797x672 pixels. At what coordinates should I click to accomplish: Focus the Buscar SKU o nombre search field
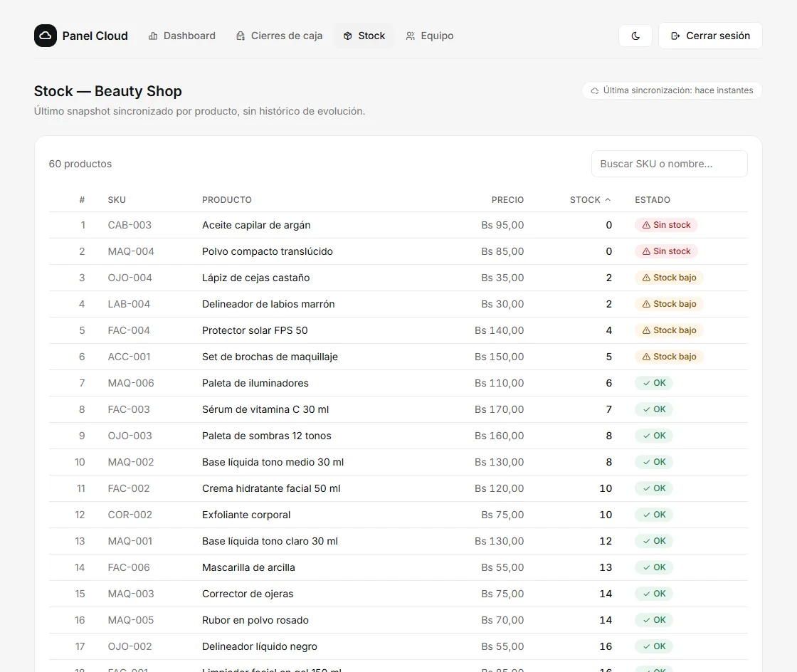coord(670,164)
